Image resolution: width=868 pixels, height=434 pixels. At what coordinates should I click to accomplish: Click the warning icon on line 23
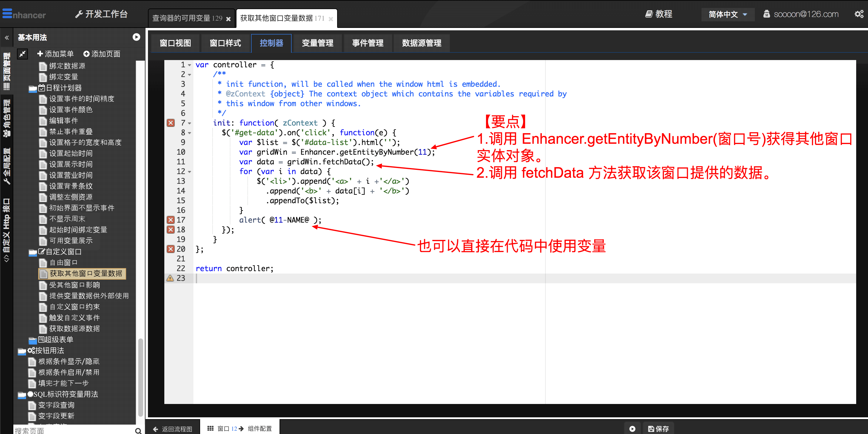pyautogui.click(x=170, y=278)
